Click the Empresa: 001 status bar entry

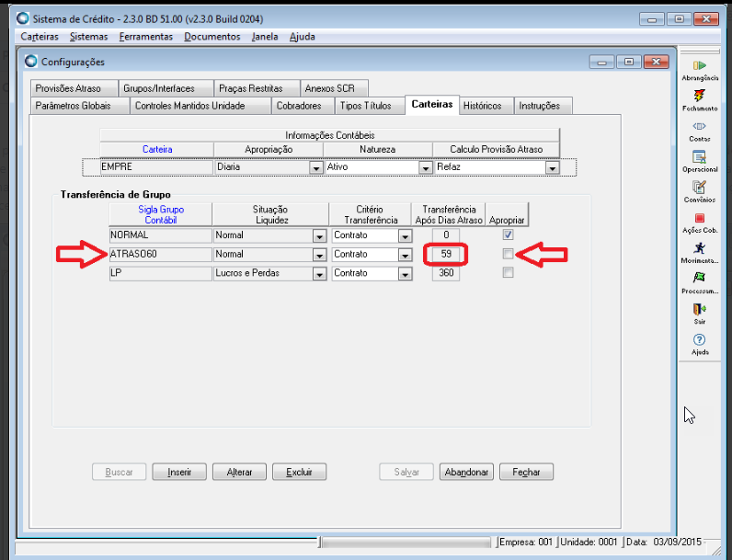(526, 543)
